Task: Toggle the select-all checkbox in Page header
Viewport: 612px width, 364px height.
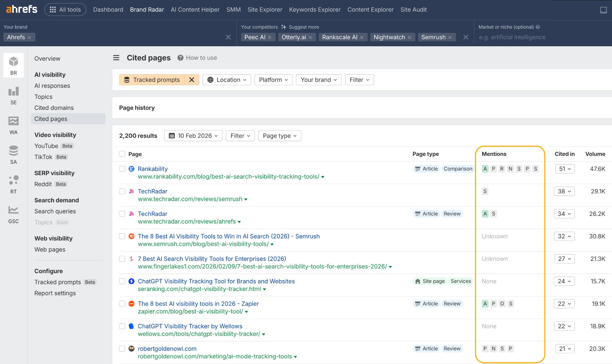Action: (122, 154)
